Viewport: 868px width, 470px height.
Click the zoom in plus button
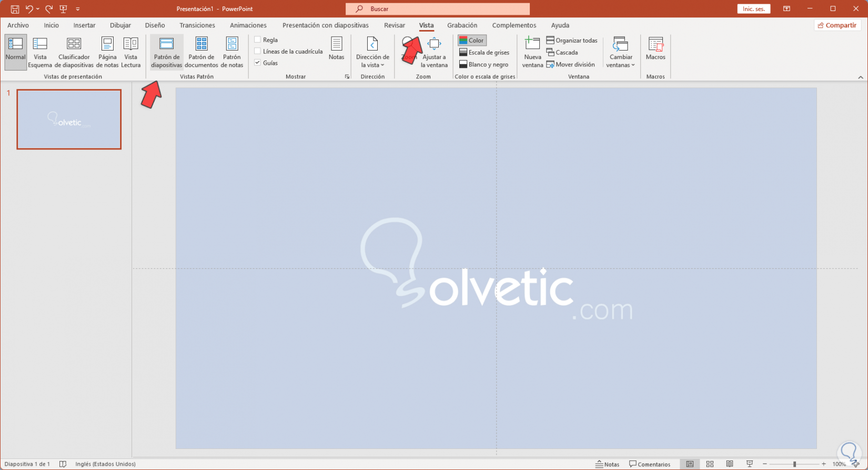[x=824, y=464]
